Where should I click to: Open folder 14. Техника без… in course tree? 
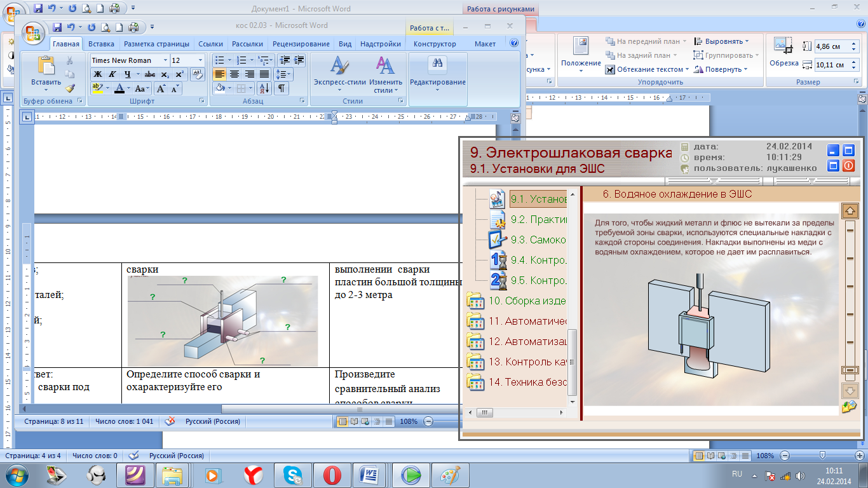[x=517, y=382]
